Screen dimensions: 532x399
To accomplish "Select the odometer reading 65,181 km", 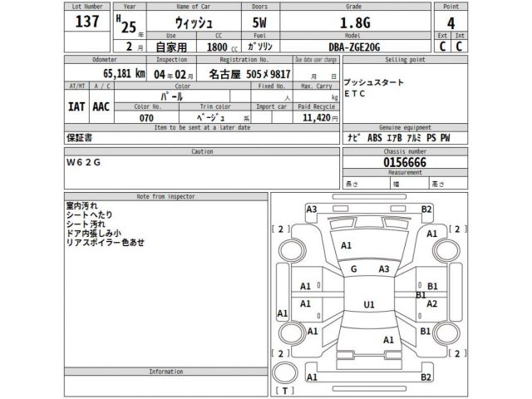I will point(124,73).
